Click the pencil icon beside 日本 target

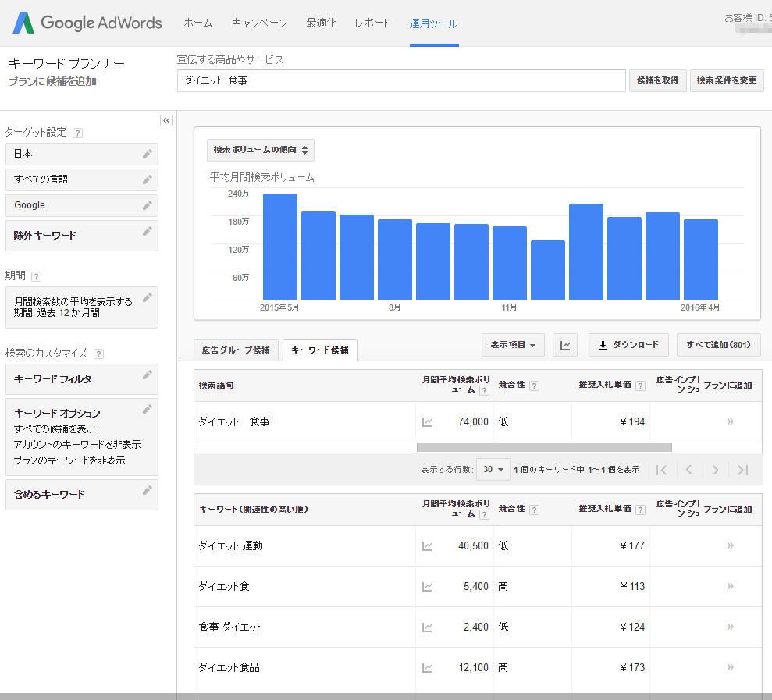click(x=147, y=154)
